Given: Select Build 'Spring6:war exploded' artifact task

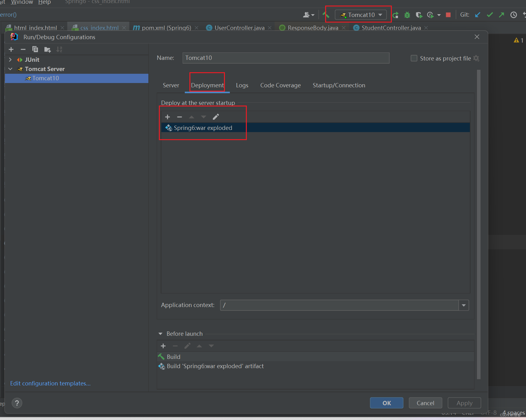Looking at the screenshot, I should click(x=315, y=366).
